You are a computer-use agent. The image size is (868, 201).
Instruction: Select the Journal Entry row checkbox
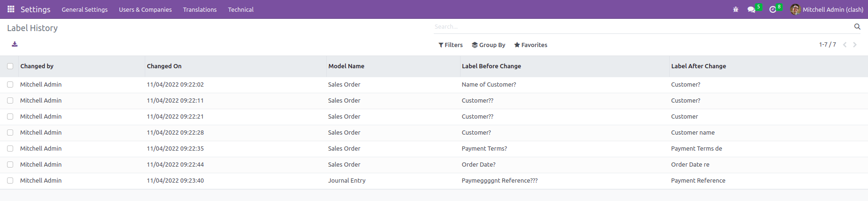coord(10,181)
